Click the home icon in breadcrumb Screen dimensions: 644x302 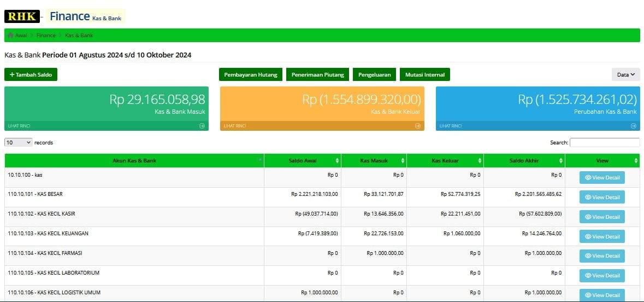click(11, 36)
